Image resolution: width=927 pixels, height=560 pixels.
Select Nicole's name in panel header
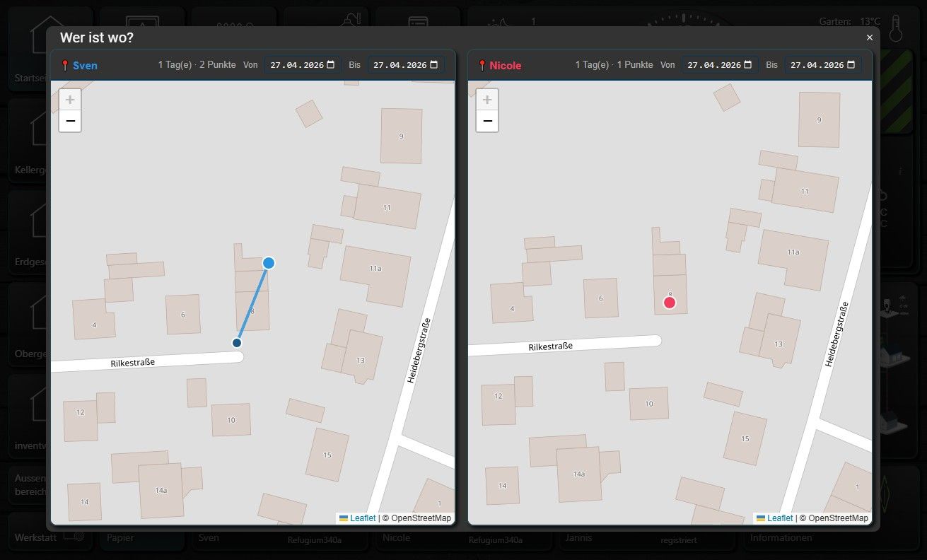(x=506, y=66)
